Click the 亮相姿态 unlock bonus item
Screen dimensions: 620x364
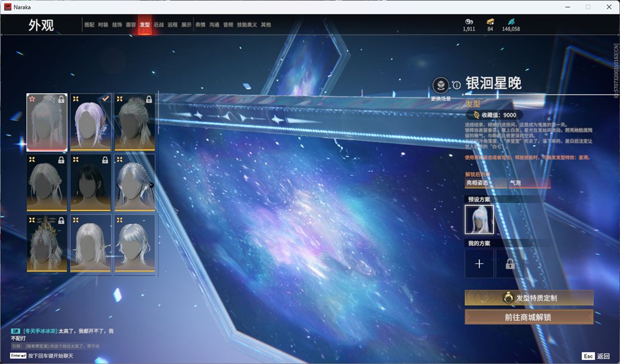[485, 183]
